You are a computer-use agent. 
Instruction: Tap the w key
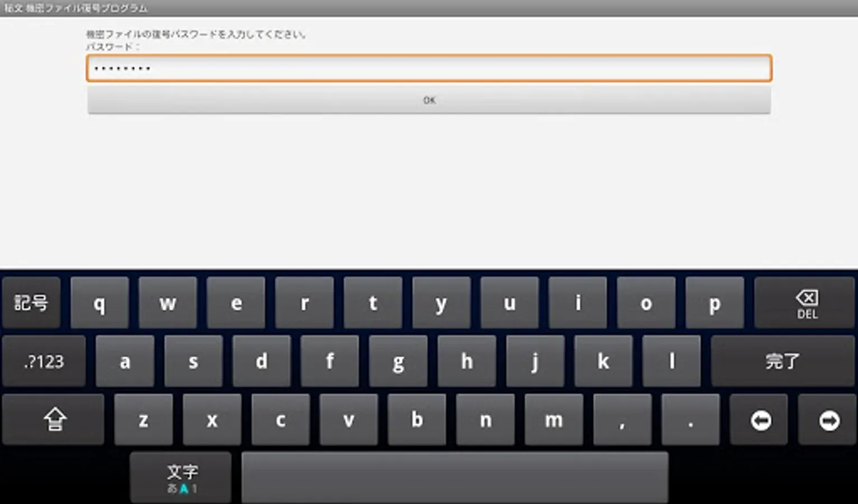tap(168, 303)
